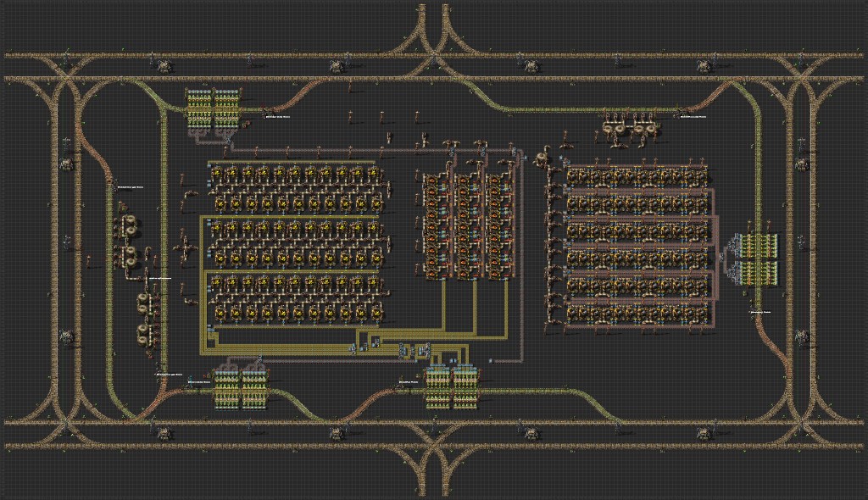Select the top double row of yellow assemblers
868x500 pixels.
pyautogui.click(x=298, y=188)
